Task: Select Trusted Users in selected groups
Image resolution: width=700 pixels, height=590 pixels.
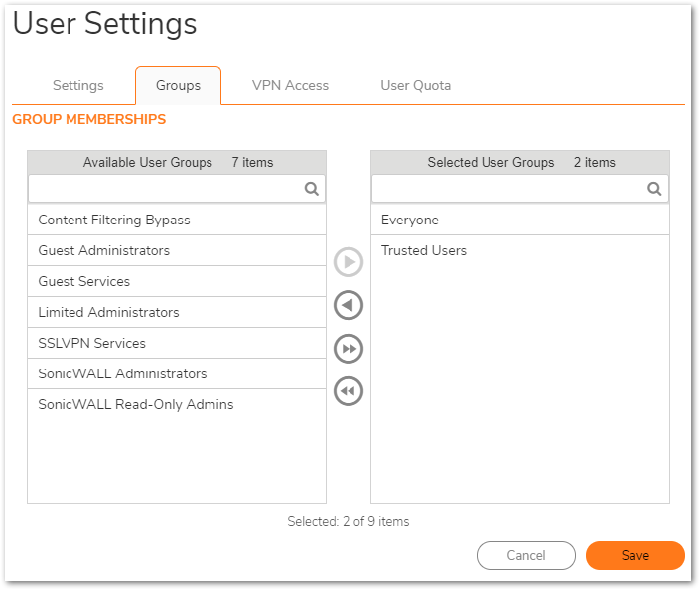Action: (x=424, y=250)
